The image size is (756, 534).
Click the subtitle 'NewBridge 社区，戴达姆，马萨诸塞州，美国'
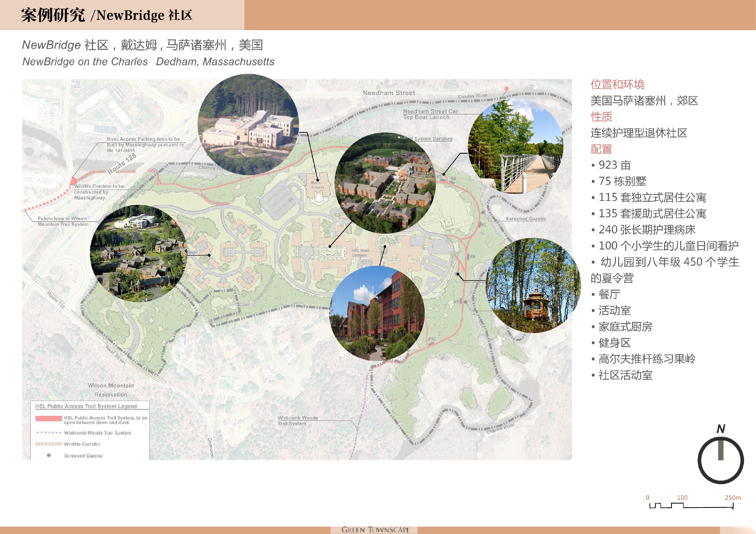coord(142,45)
